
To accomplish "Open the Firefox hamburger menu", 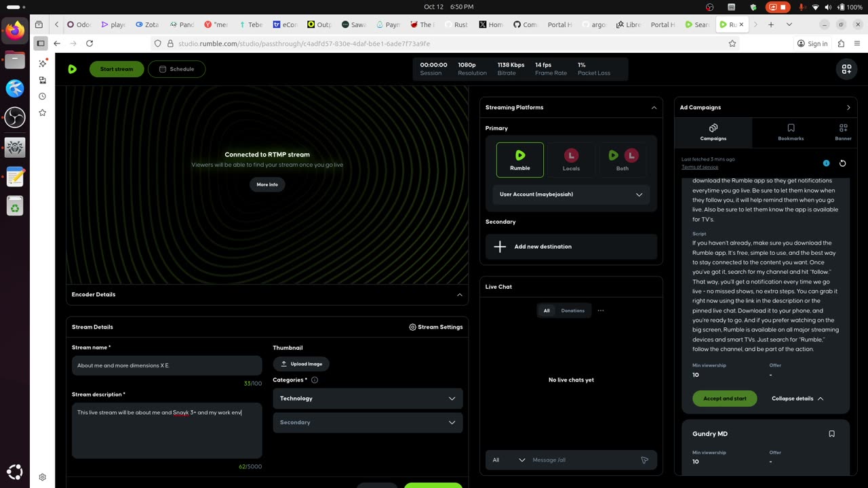I will point(857,43).
